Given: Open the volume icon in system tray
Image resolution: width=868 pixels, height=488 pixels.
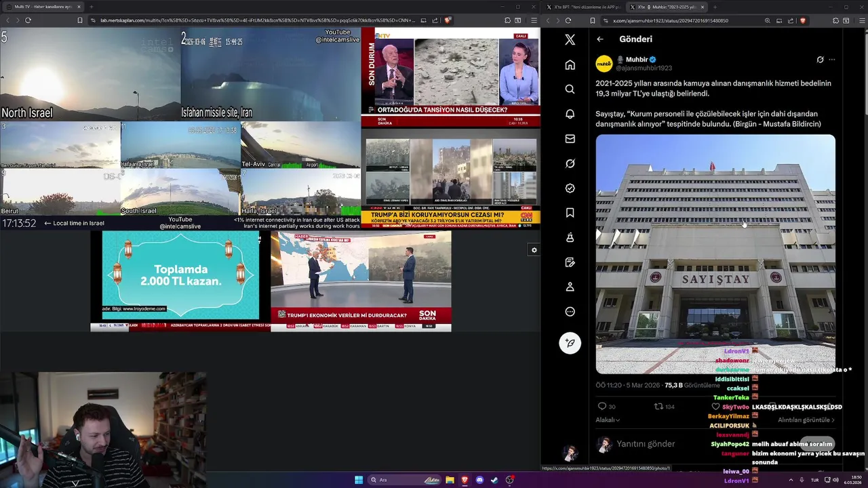Looking at the screenshot, I should (835, 480).
